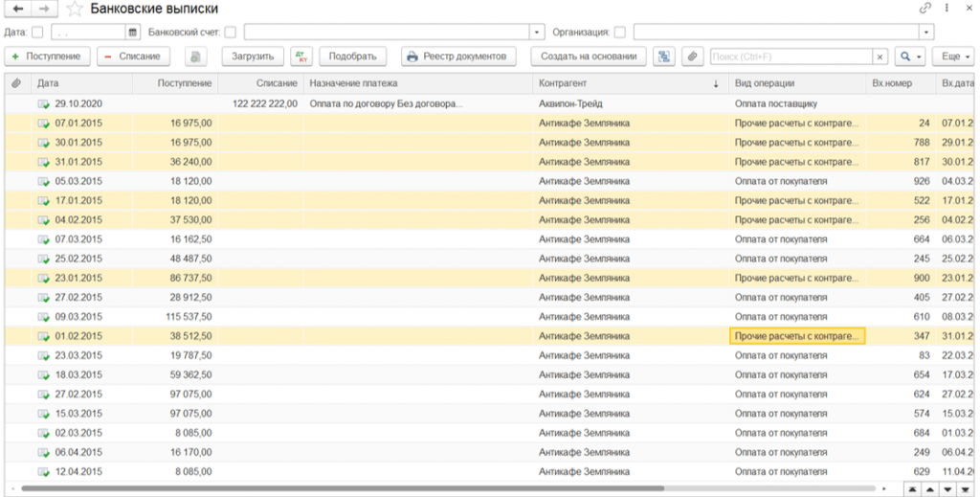Viewport: 980px width, 497px height.
Task: Click the Поступление button
Action: [48, 56]
